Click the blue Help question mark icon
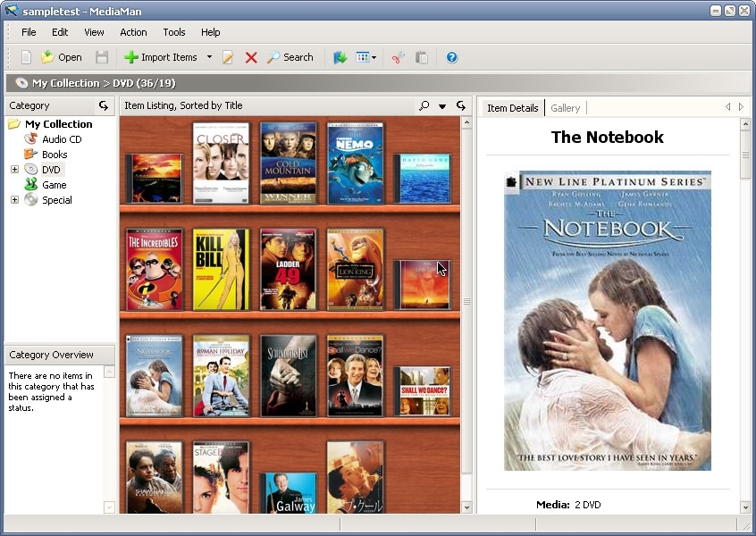Screen dimensions: 756x536 (452, 57)
